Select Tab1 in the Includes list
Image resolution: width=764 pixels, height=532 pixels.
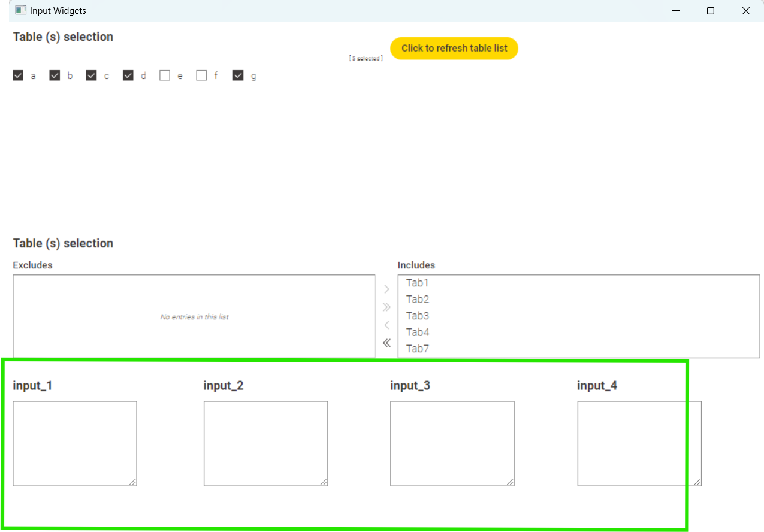(x=418, y=283)
